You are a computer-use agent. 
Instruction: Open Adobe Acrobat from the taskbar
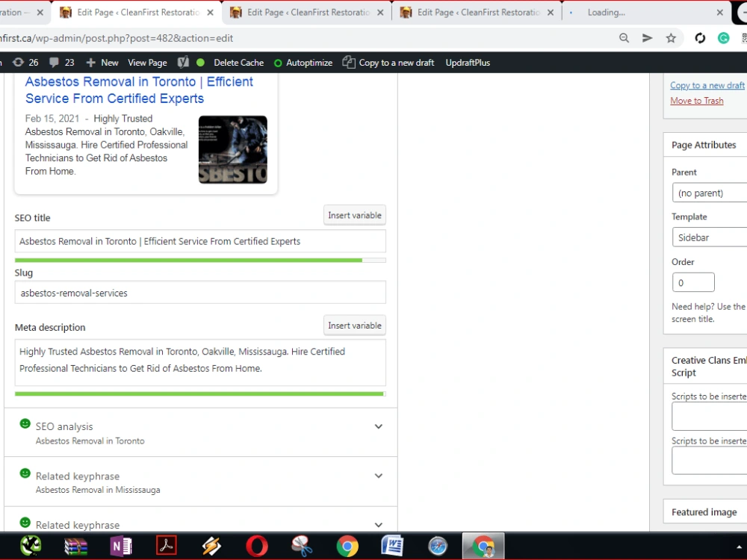[x=167, y=546]
